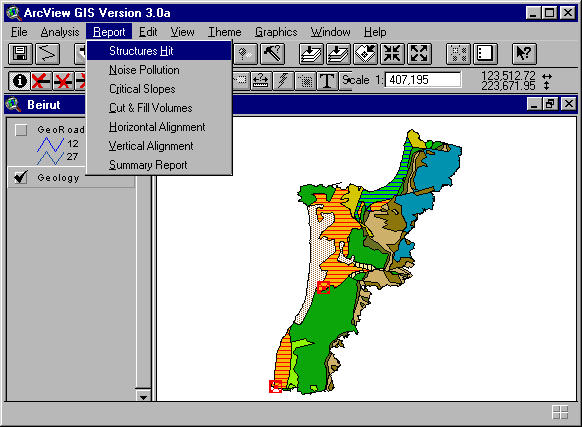The image size is (582, 427).
Task: Select the Text 'T' tool
Action: (327, 81)
